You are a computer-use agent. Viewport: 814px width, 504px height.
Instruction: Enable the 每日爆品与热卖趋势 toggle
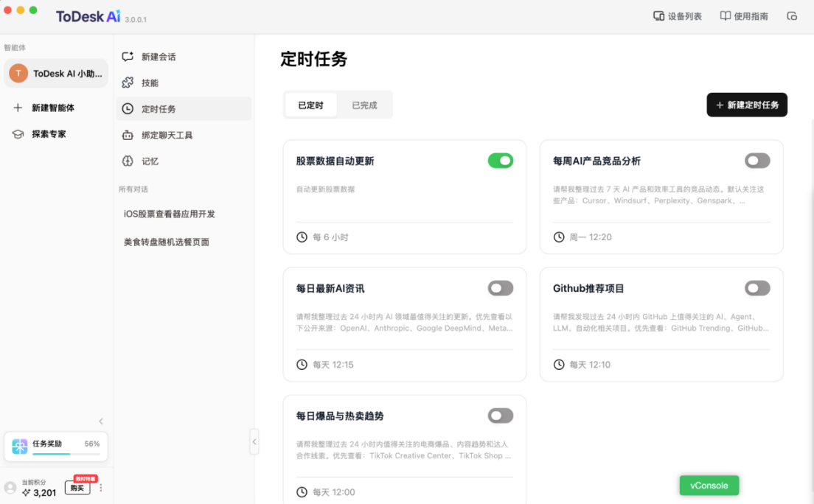click(x=501, y=416)
